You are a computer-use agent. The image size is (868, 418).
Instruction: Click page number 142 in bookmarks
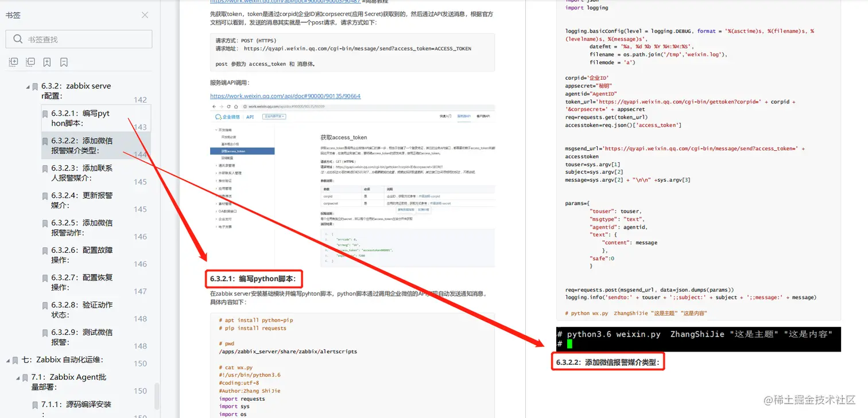pyautogui.click(x=140, y=100)
